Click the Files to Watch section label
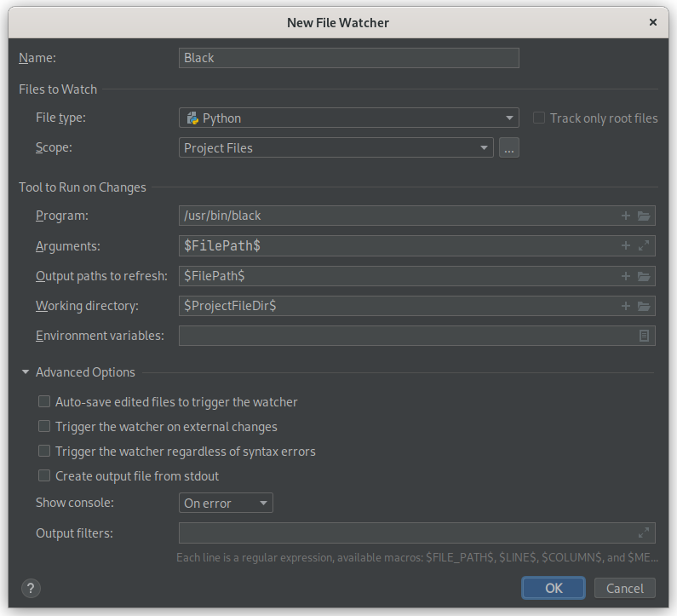Viewport: 677px width, 616px height. (58, 89)
